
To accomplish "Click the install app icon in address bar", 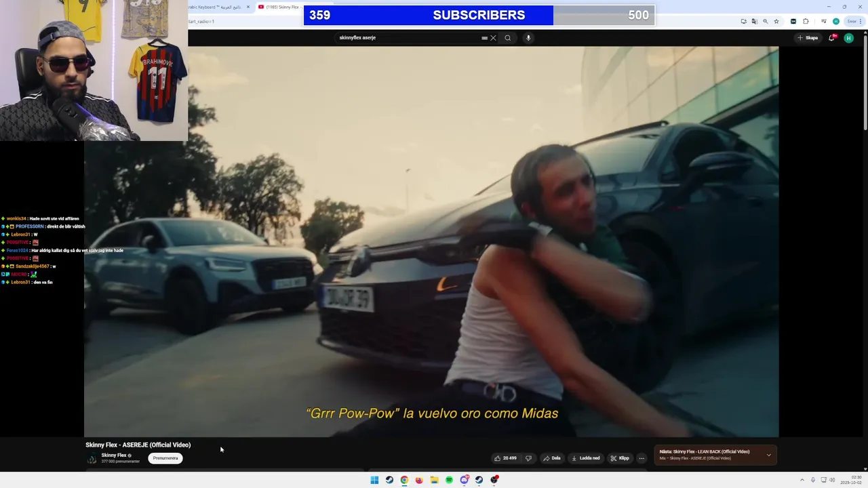I will pos(743,21).
